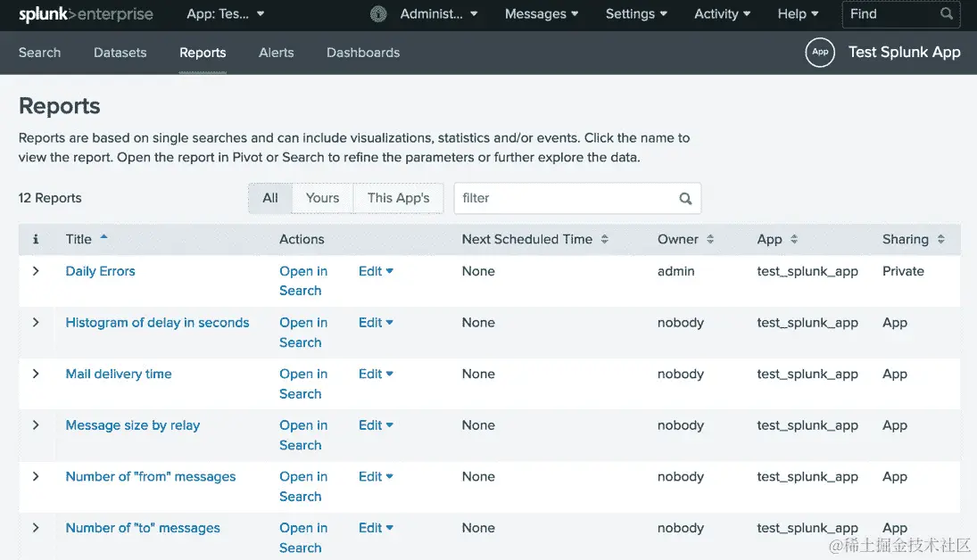Open the Messages menu
This screenshot has height=560, width=977.
[x=542, y=13]
